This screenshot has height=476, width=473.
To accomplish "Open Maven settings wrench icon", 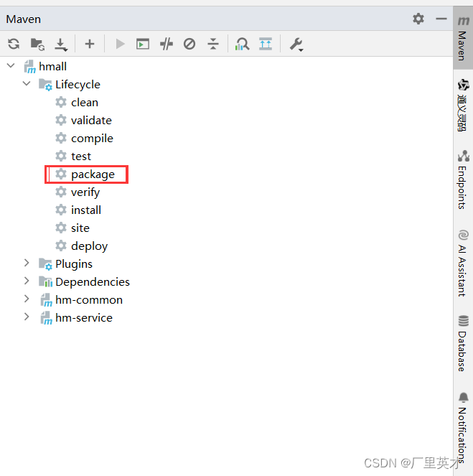I will (x=296, y=45).
